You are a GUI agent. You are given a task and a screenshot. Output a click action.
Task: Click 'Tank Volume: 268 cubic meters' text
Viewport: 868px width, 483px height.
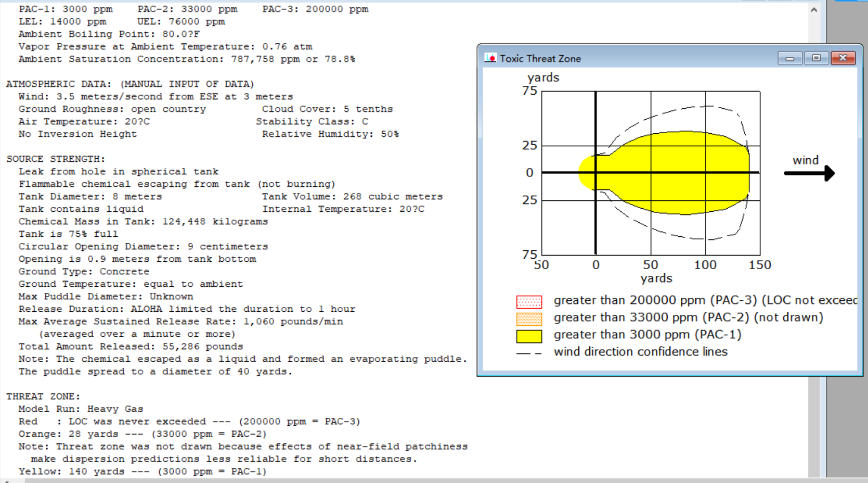[353, 197]
